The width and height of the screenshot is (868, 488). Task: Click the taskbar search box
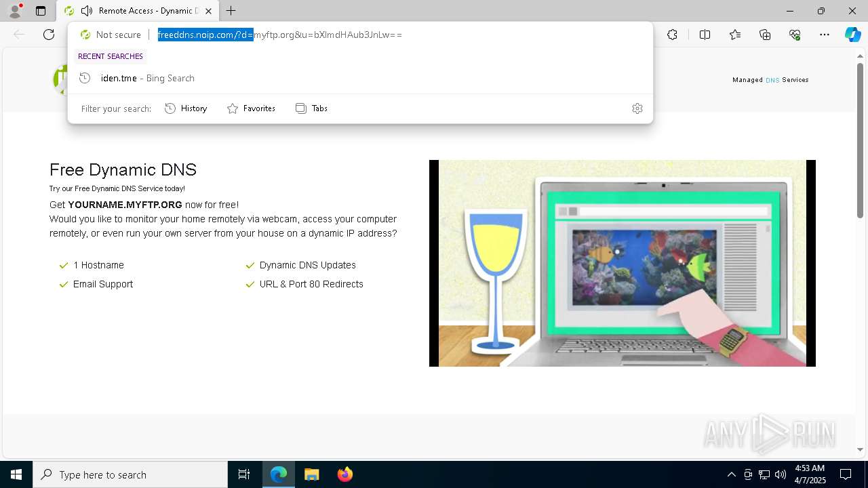(130, 474)
